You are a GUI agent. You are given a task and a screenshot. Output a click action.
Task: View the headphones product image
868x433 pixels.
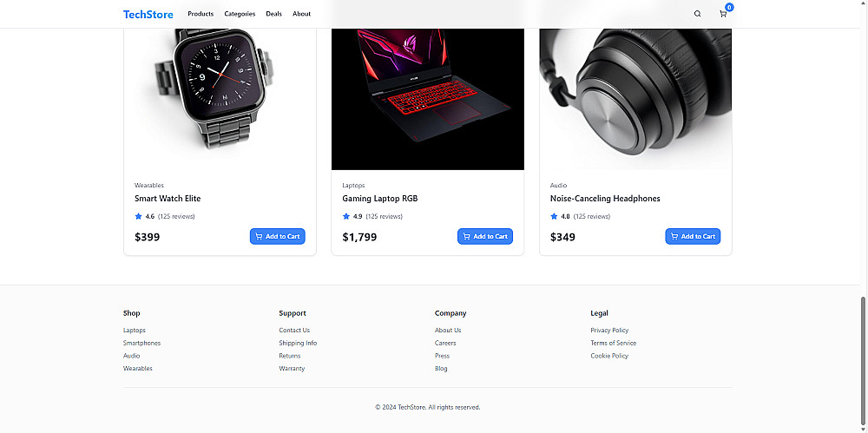point(635,99)
